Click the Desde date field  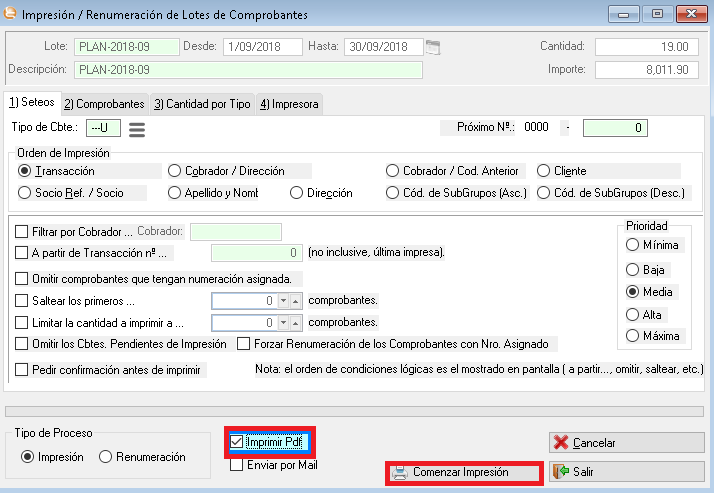click(x=262, y=47)
